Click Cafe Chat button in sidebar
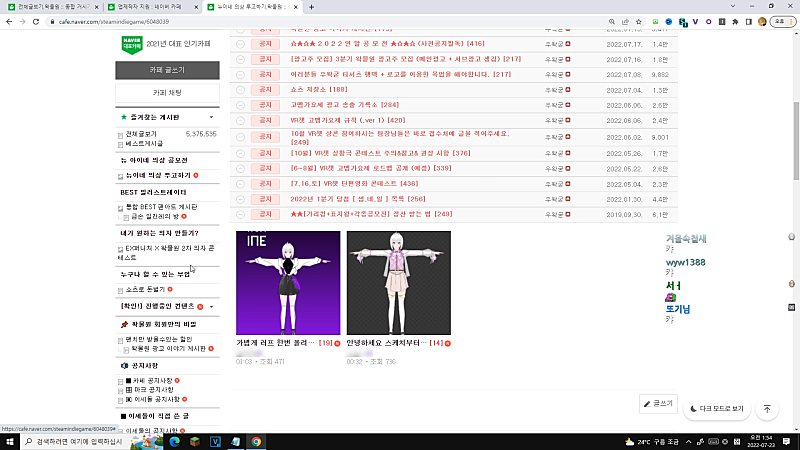800x450 pixels. coord(167,93)
